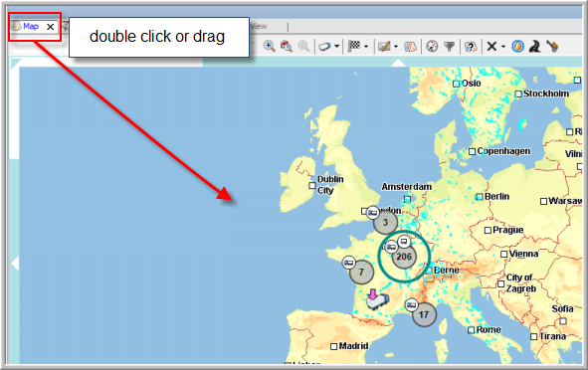Image resolution: width=588 pixels, height=370 pixels.
Task: Click the folded map icon after pencil
Action: [410, 46]
